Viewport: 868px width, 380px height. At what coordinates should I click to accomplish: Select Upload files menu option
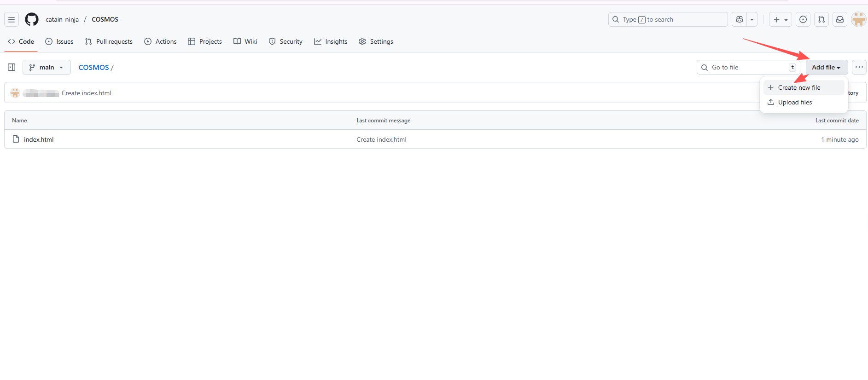click(795, 102)
